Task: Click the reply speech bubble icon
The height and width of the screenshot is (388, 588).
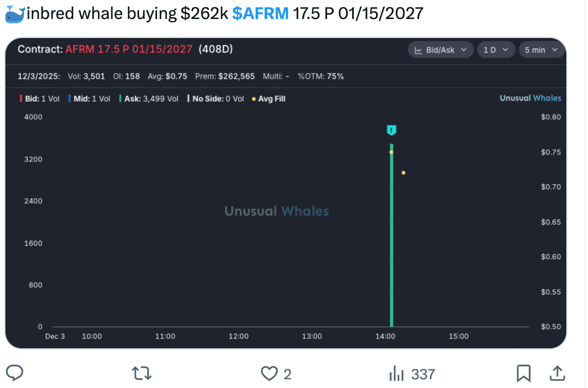Action: (x=15, y=373)
